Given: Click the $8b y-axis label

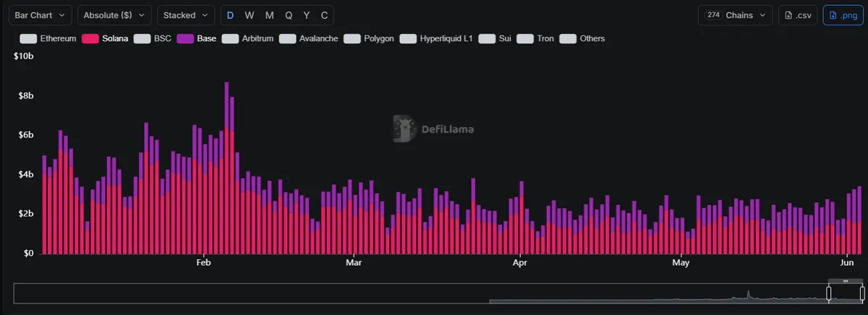Looking at the screenshot, I should pos(26,96).
